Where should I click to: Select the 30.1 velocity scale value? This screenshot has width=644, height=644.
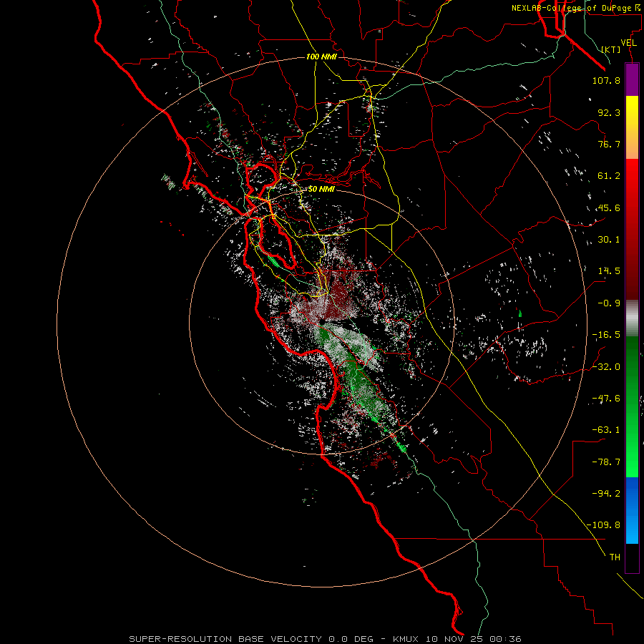[x=609, y=240]
